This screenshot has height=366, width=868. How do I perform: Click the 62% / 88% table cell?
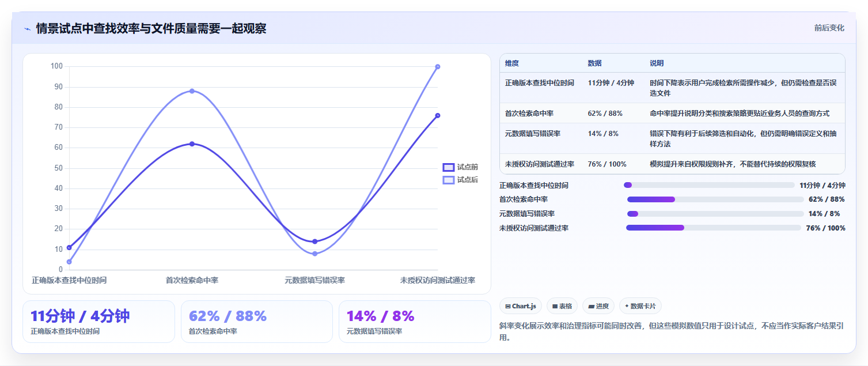605,114
